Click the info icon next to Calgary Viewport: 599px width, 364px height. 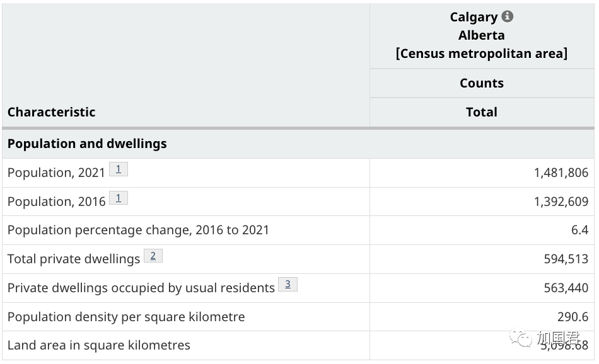[508, 17]
